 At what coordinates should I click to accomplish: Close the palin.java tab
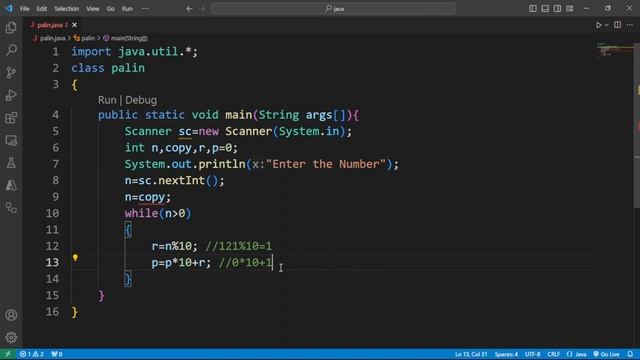pyautogui.click(x=74, y=25)
